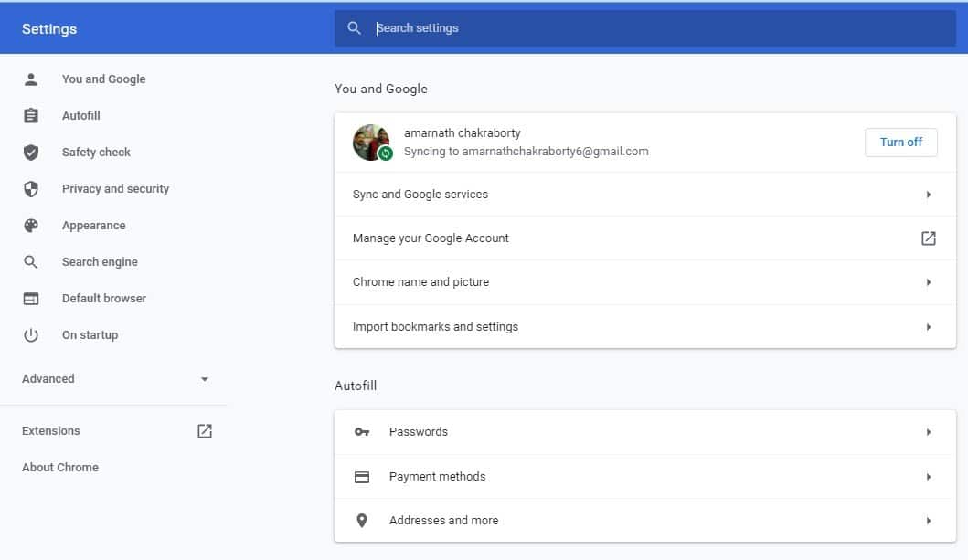Open On startup settings
Screen dimensions: 968x560
(x=90, y=335)
